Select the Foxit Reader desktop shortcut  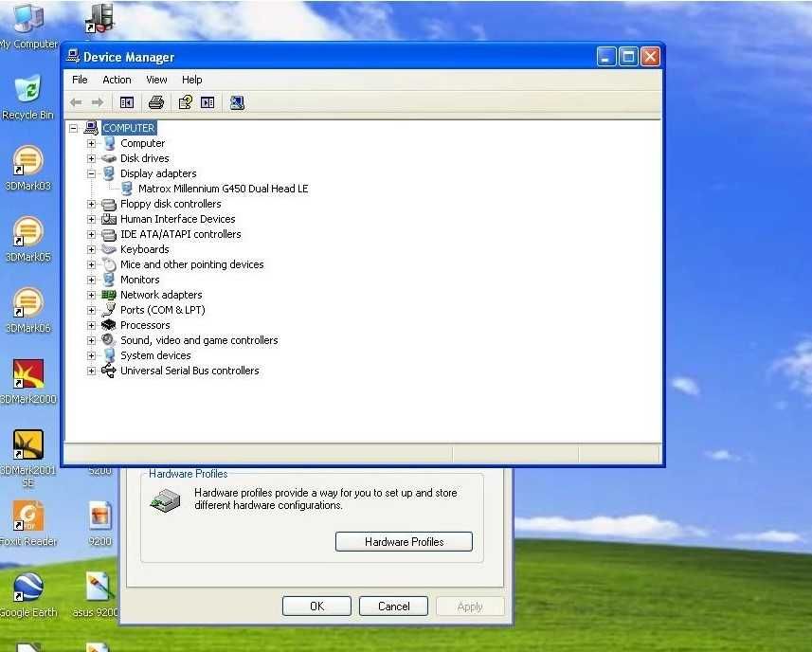point(28,523)
